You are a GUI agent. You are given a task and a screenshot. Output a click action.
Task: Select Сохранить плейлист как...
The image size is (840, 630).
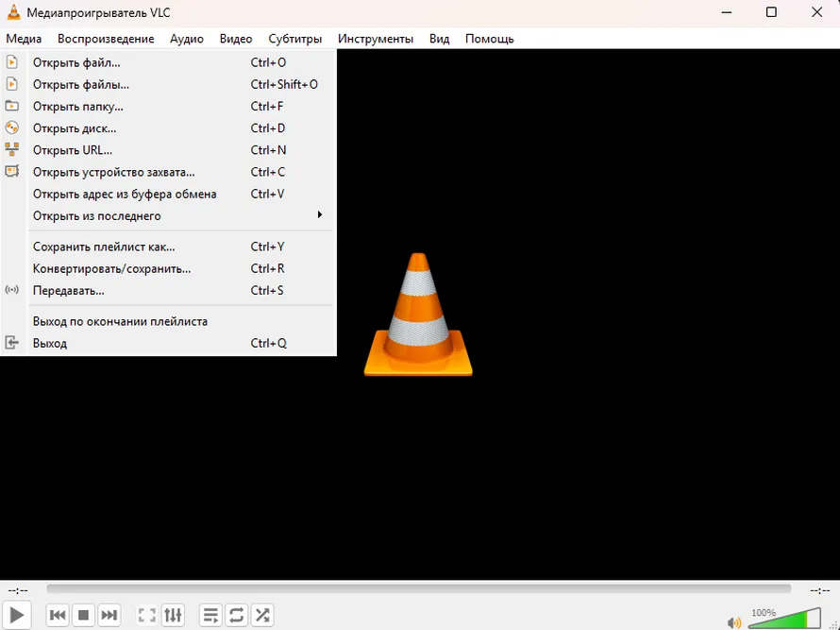click(x=168, y=247)
